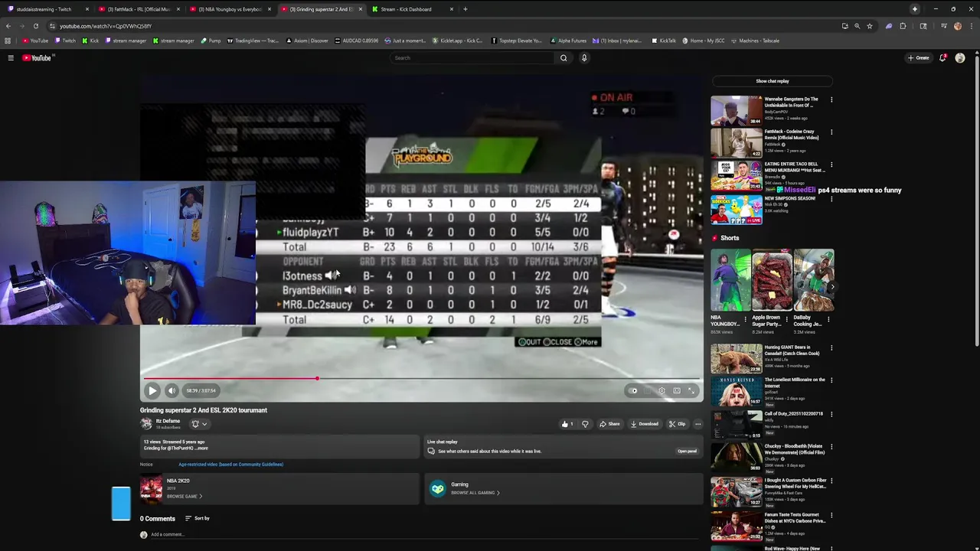The height and width of the screenshot is (551, 980).
Task: Open NBA 2K20 game cover thumbnail
Action: pyautogui.click(x=151, y=488)
